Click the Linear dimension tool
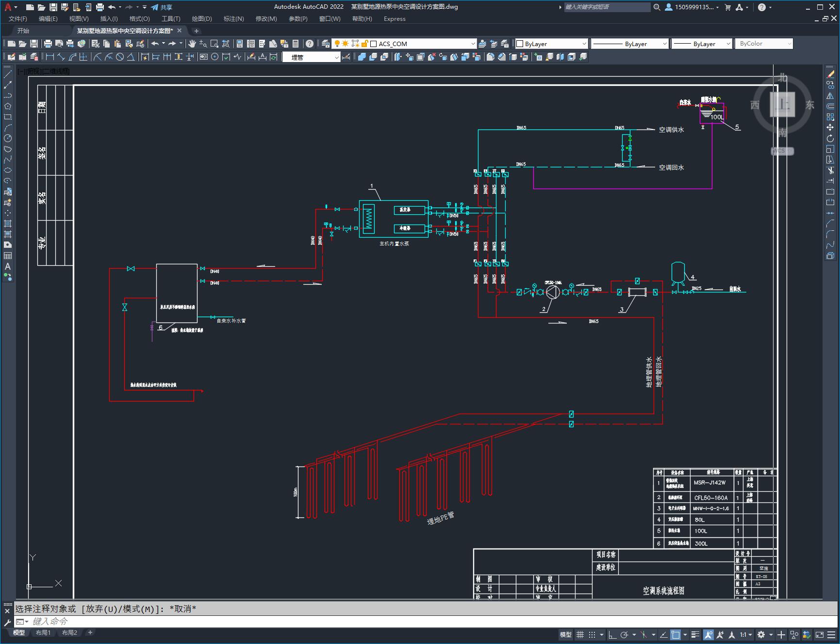Image resolution: width=840 pixels, height=644 pixels. (x=49, y=57)
